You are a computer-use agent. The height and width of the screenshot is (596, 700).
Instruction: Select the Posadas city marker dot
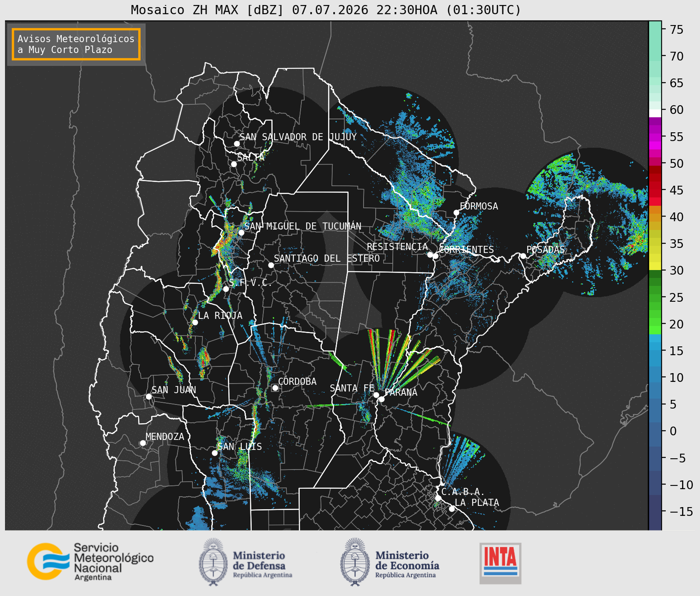pyautogui.click(x=523, y=256)
